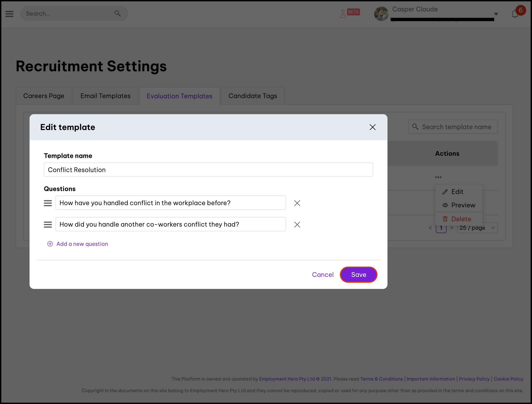The image size is (532, 404).
Task: Click the Template name input field
Action: [x=208, y=170]
